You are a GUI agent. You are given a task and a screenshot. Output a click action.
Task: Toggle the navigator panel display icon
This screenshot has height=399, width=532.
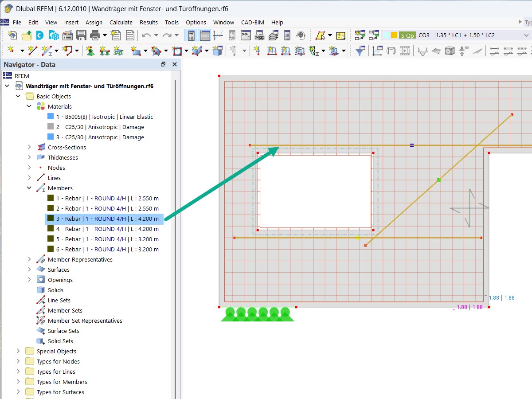coord(191,35)
